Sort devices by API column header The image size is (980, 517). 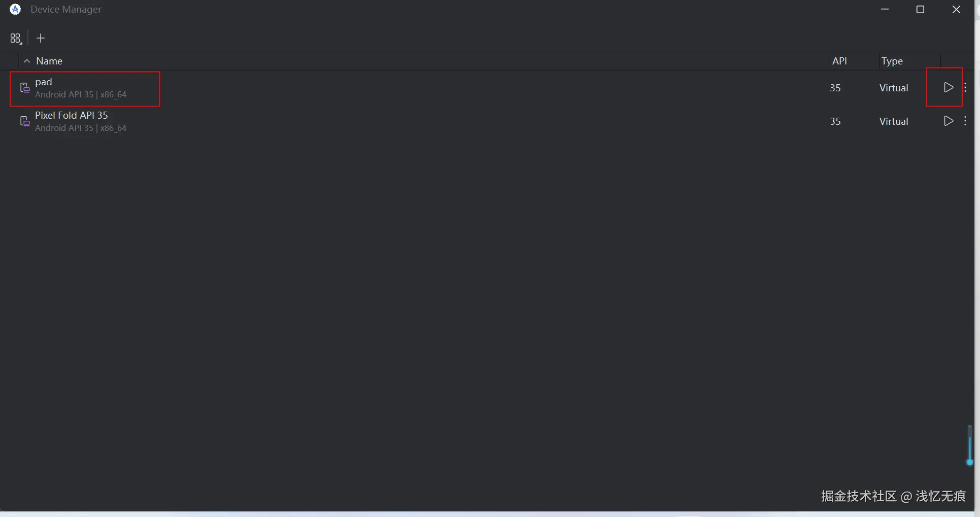pyautogui.click(x=839, y=61)
